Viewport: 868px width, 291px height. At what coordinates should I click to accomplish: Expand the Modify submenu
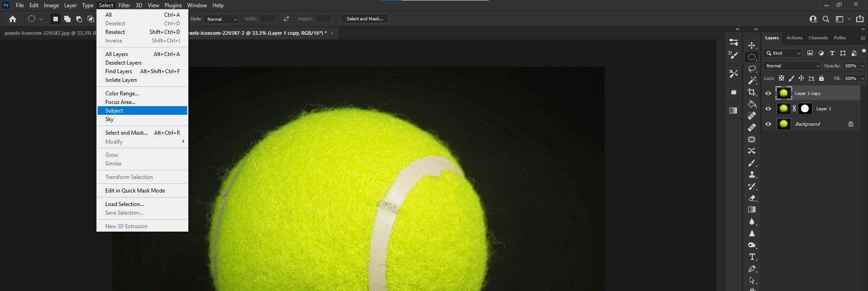click(x=142, y=142)
